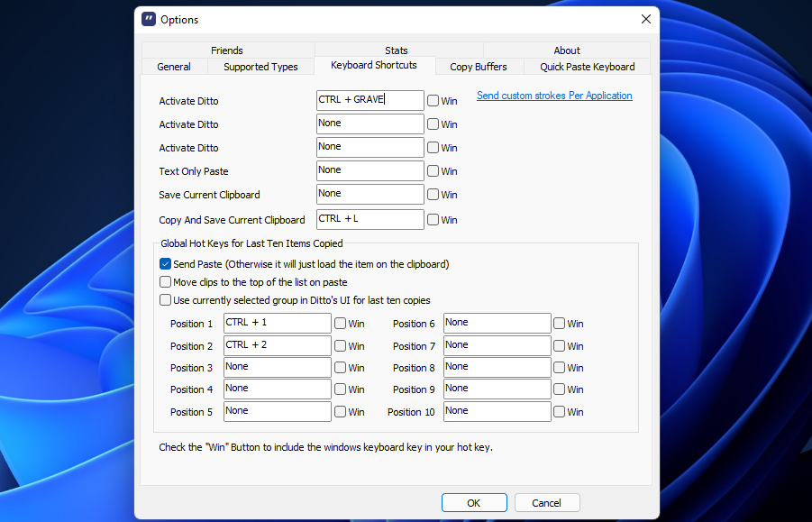This screenshot has width=812, height=522.
Task: Open Send custom strokes Per Application link
Action: pyautogui.click(x=554, y=96)
